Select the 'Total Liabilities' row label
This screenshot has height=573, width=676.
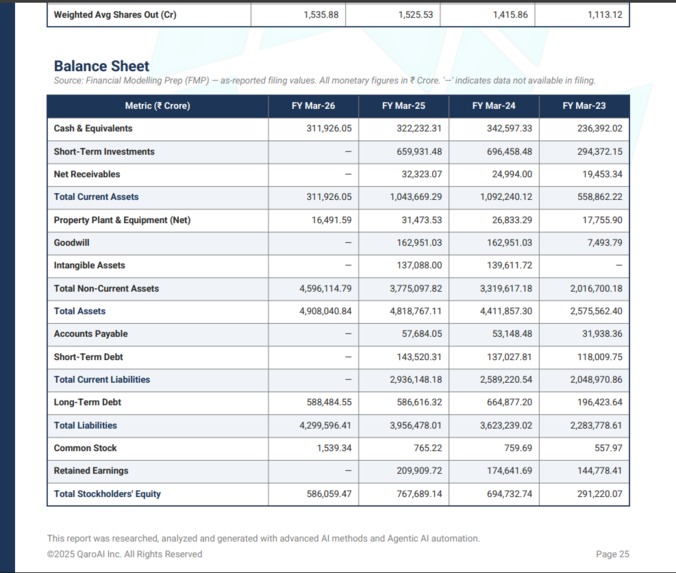point(85,426)
